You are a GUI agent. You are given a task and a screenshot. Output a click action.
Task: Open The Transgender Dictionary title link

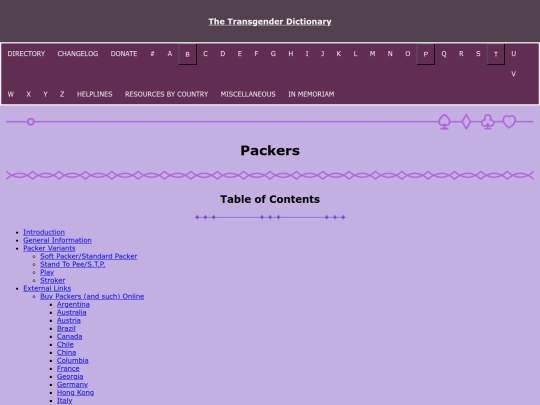coord(270,22)
